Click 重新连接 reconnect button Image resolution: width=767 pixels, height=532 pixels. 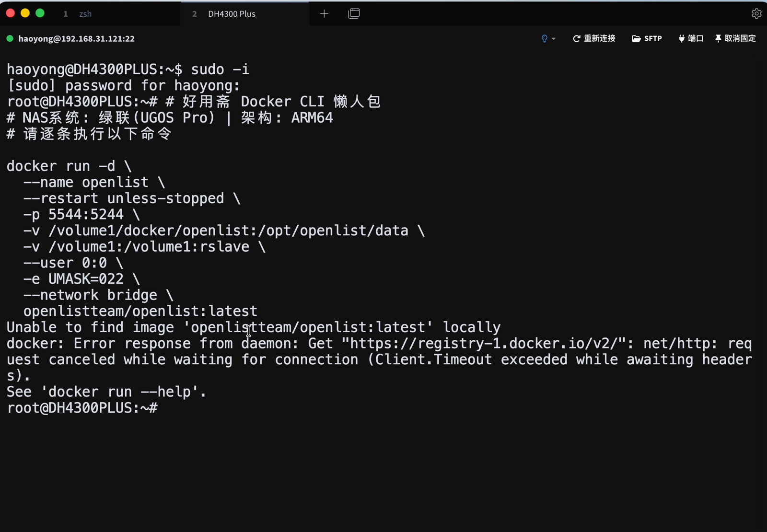coord(594,38)
